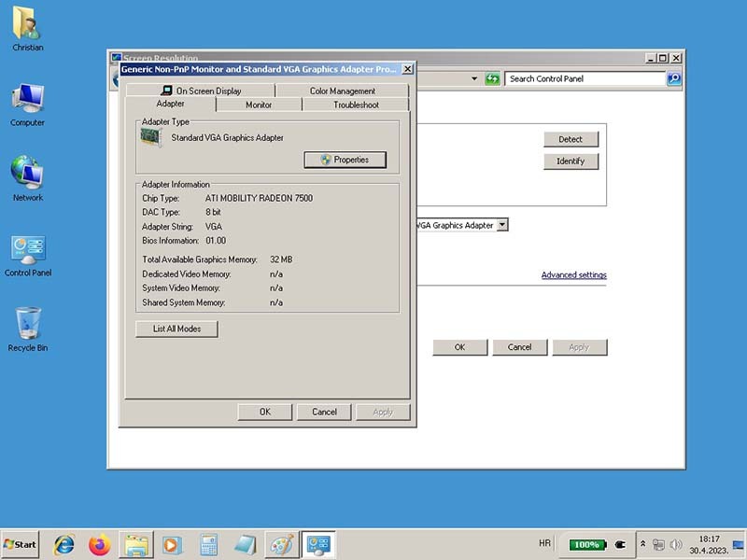
Task: Open Internet Explorer from the taskbar
Action: pyautogui.click(x=64, y=544)
